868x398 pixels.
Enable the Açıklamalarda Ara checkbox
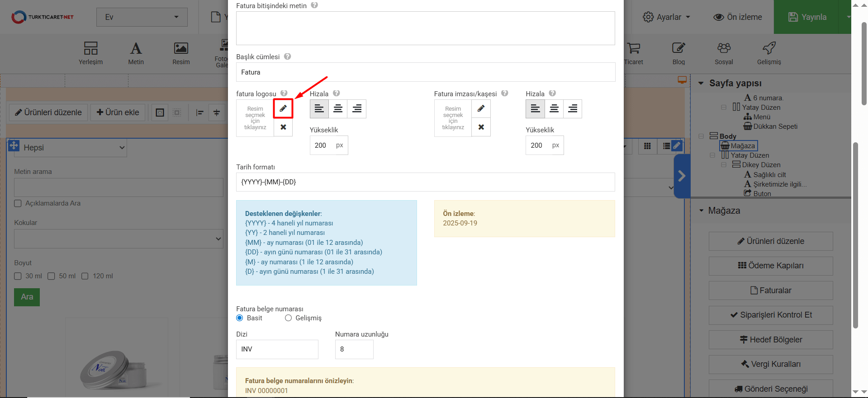[18, 203]
